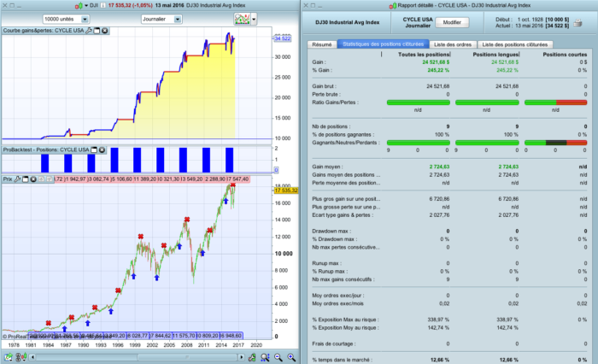Click Gagnants/Neutres/Perdants bar under Positions courtes
This screenshot has height=364, width=598.
pyautogui.click(x=555, y=143)
